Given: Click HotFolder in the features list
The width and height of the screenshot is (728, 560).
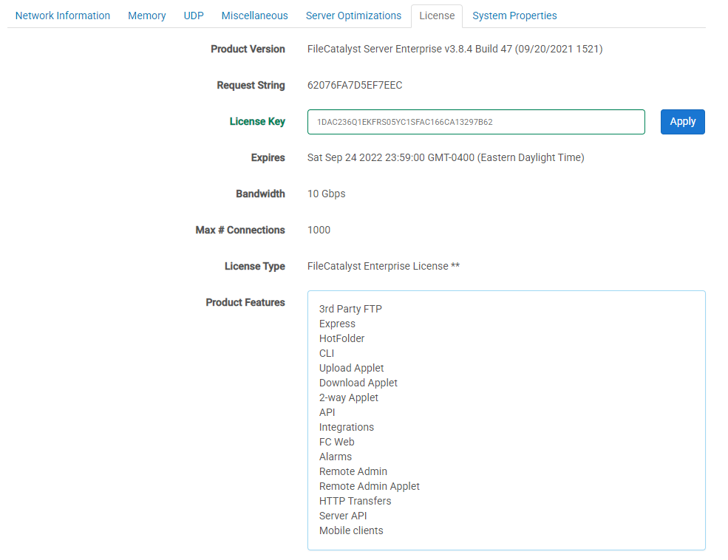Looking at the screenshot, I should point(341,338).
